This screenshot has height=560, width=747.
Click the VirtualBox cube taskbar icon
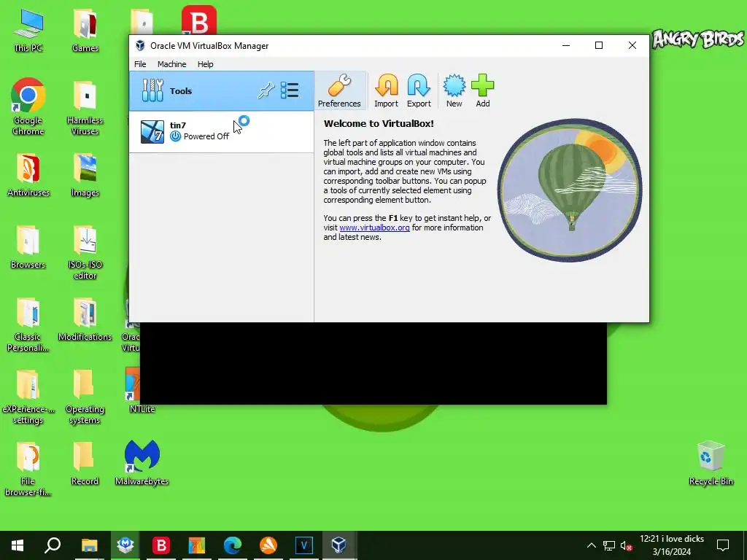[x=339, y=545]
